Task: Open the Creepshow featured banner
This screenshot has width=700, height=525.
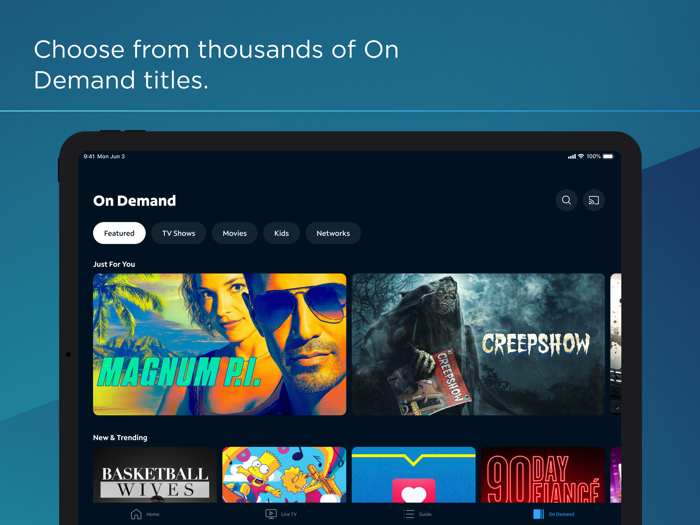Action: [478, 344]
